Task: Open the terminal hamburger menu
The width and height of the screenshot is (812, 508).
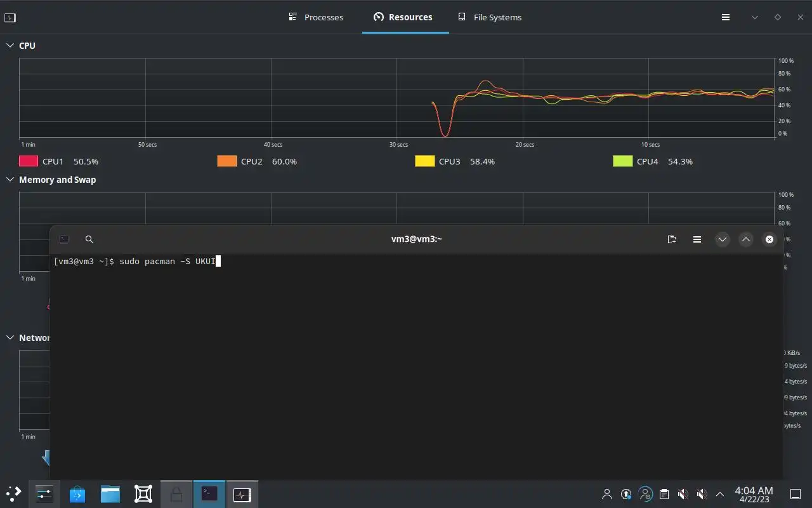Action: coord(697,239)
